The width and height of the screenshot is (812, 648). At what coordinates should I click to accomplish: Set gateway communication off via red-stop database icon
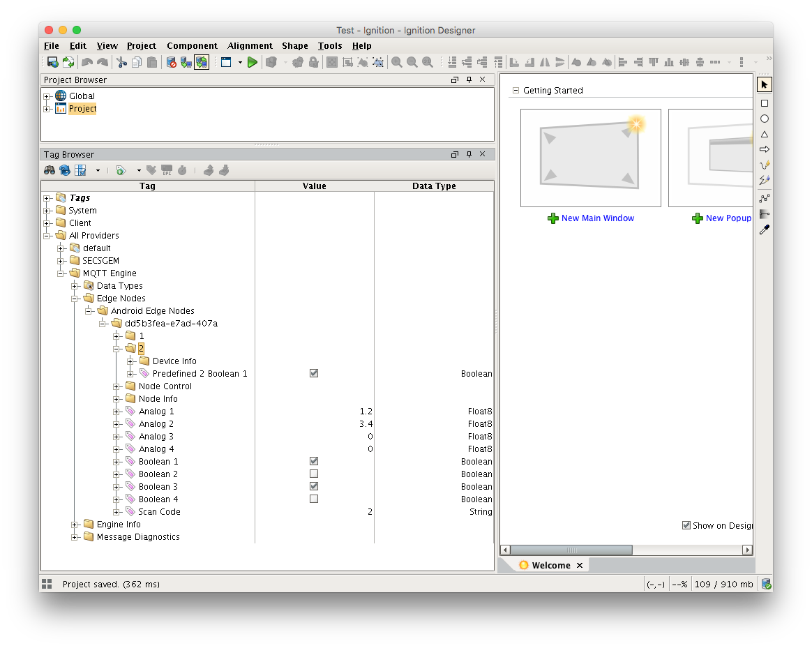[172, 62]
